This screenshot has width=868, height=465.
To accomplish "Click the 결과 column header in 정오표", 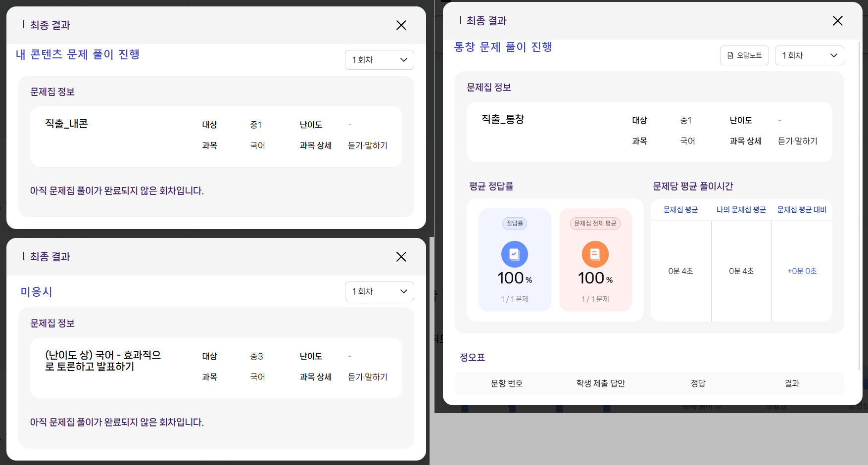I will [792, 383].
